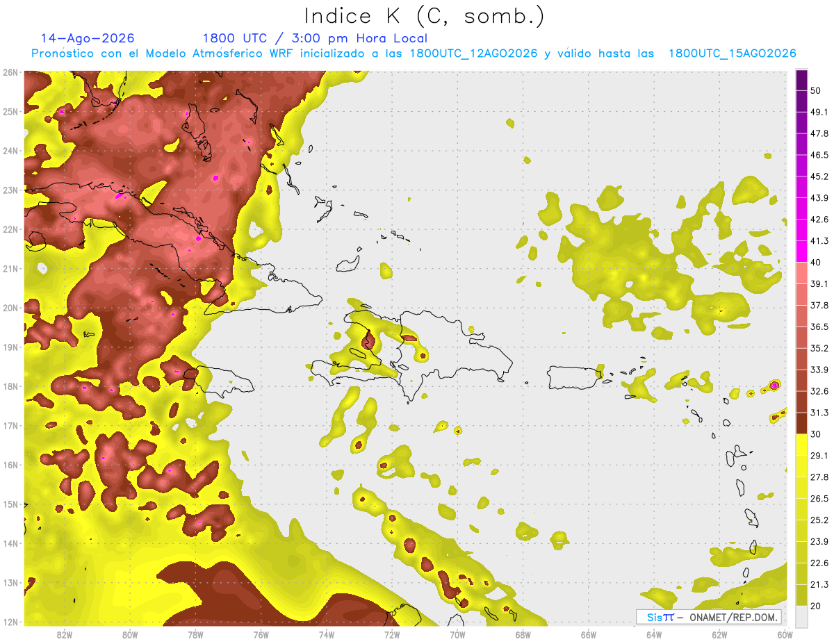
Task: Click the 66W longitude label
Action: point(588,635)
